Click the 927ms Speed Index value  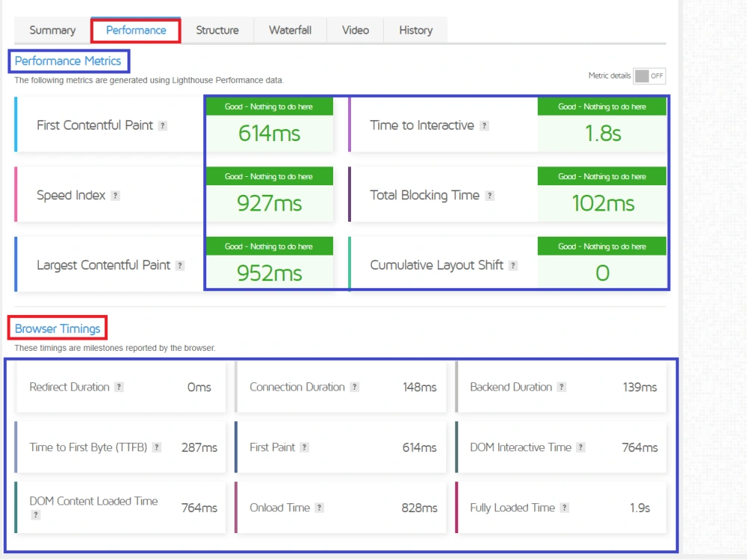(269, 203)
